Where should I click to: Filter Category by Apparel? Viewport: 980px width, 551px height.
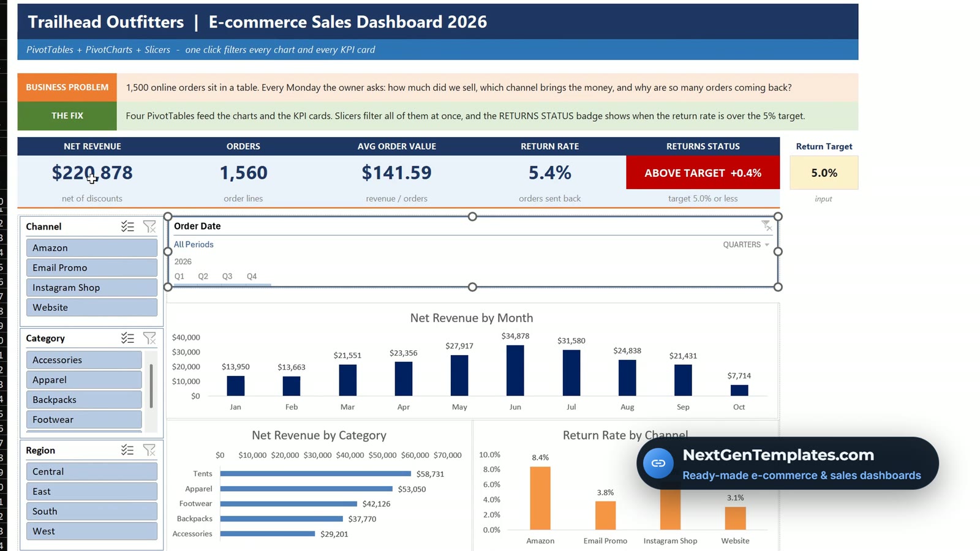pyautogui.click(x=84, y=380)
